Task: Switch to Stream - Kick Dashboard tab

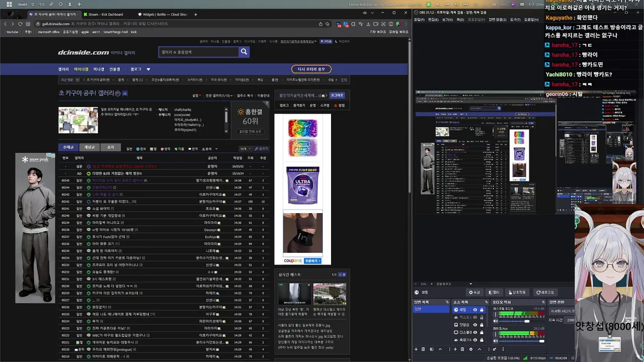Action: pos(106,15)
